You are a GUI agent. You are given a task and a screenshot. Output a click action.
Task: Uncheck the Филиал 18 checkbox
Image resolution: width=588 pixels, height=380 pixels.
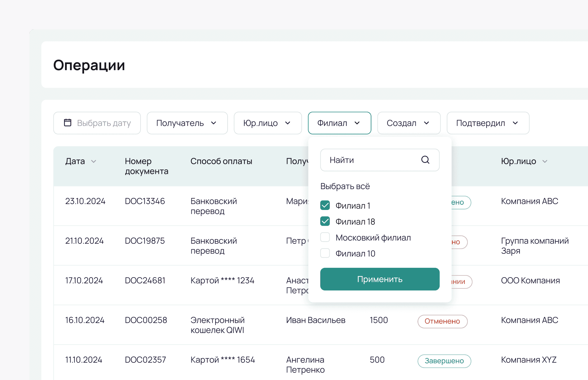tap(325, 221)
